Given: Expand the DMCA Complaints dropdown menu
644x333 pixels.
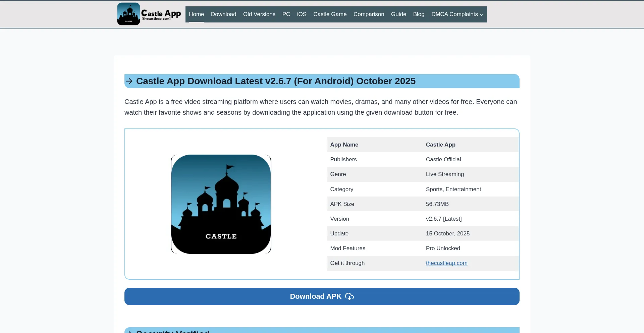Looking at the screenshot, I should [x=457, y=14].
